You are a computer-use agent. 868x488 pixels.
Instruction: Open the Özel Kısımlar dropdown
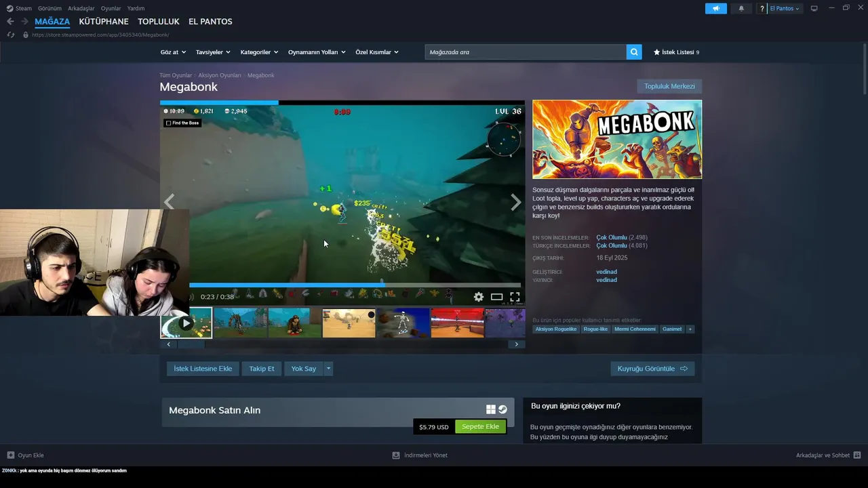[377, 52]
